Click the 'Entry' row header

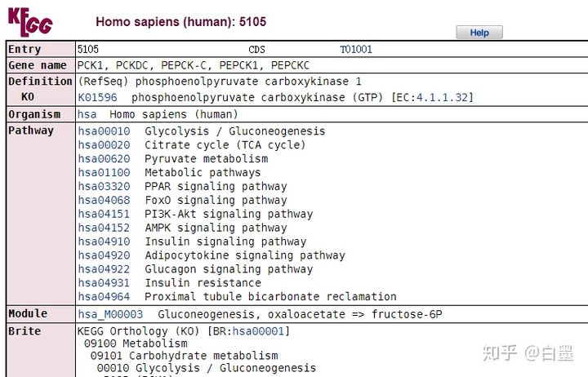(24, 50)
